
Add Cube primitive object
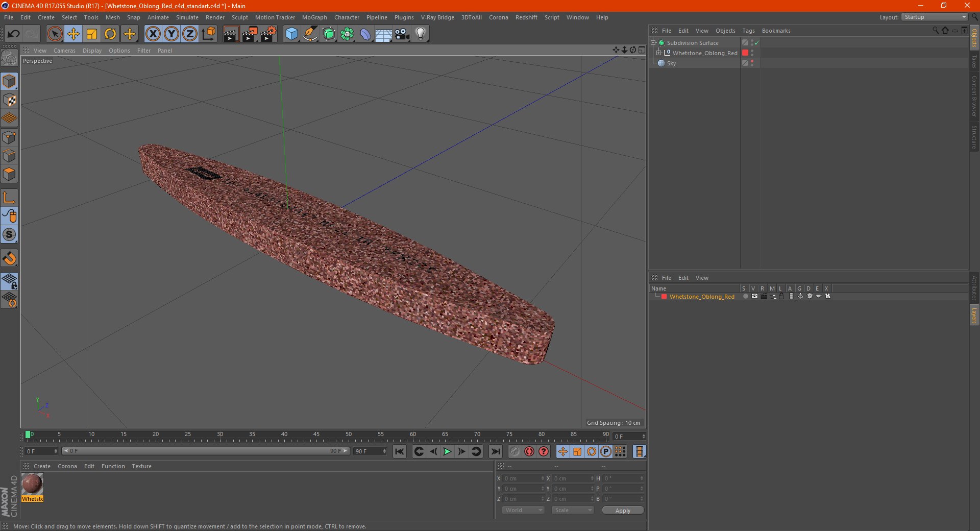click(x=291, y=34)
